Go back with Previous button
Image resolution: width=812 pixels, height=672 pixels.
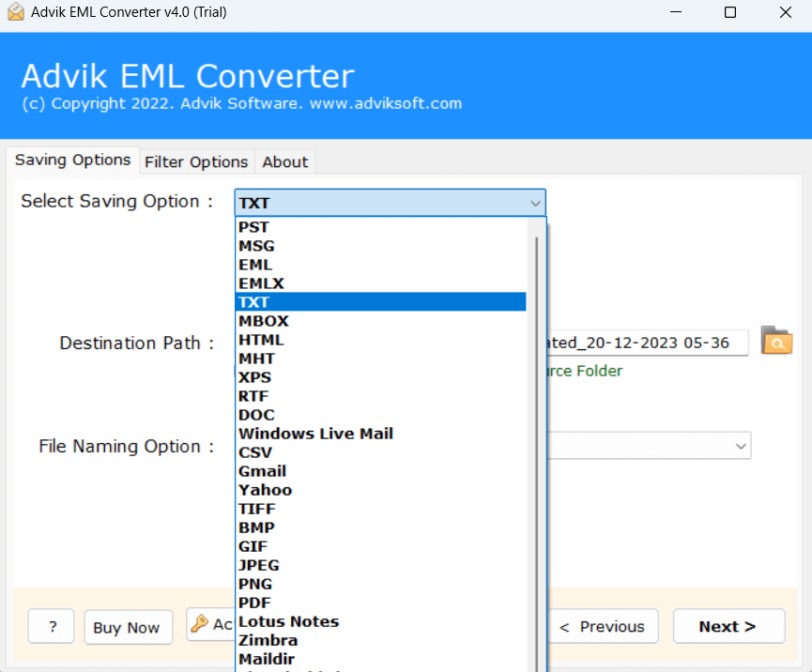(x=603, y=626)
